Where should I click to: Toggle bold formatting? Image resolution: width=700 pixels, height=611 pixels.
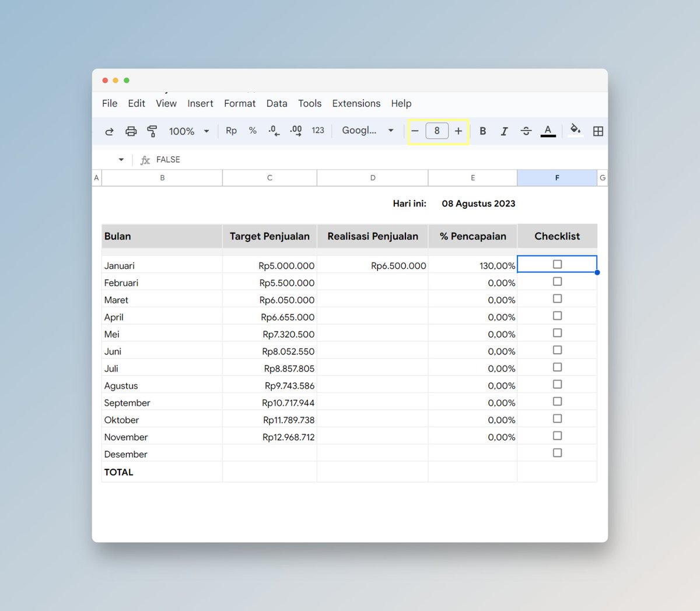482,131
